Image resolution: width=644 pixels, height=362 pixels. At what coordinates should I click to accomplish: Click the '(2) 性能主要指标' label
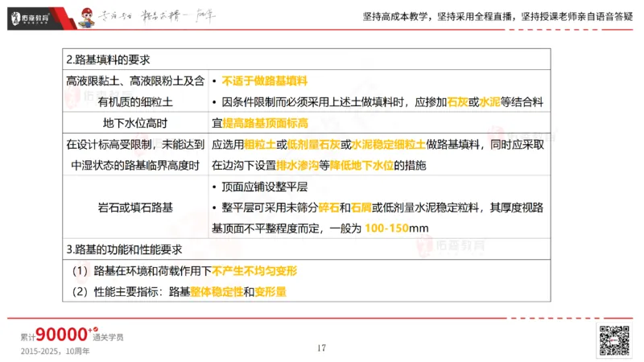117,292
